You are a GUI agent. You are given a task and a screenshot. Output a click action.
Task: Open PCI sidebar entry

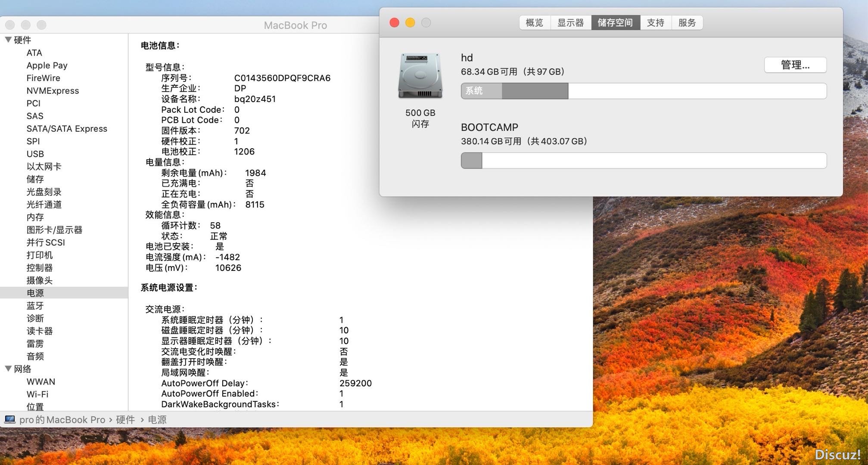click(x=33, y=103)
